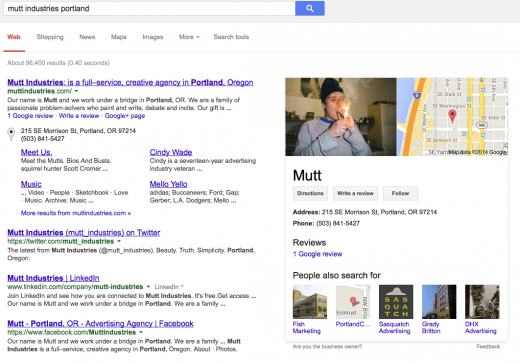Click the blue search magnifier button
Screen dimensions: 520x363
click(310, 9)
